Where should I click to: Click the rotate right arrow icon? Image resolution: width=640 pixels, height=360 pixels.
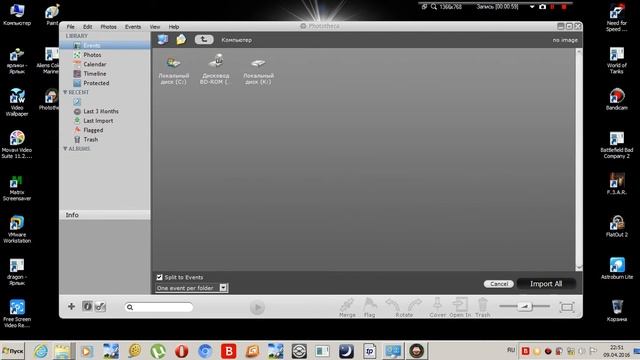[x=414, y=305]
